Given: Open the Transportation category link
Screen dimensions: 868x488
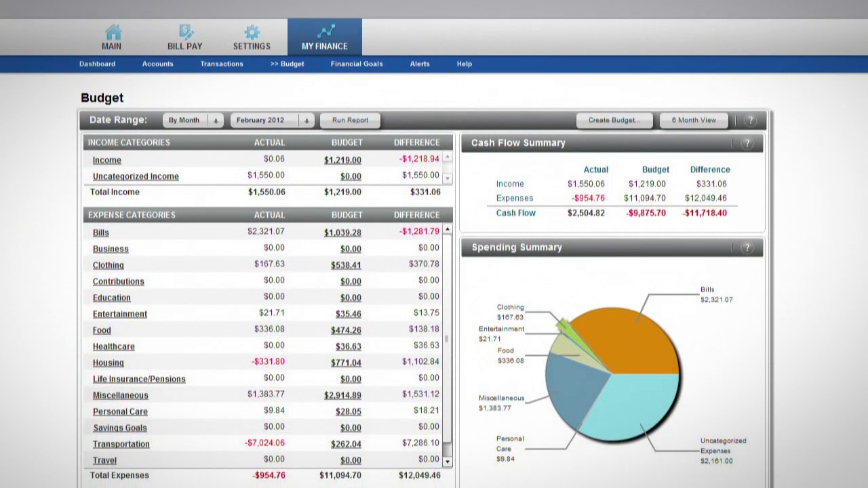Looking at the screenshot, I should click(121, 444).
